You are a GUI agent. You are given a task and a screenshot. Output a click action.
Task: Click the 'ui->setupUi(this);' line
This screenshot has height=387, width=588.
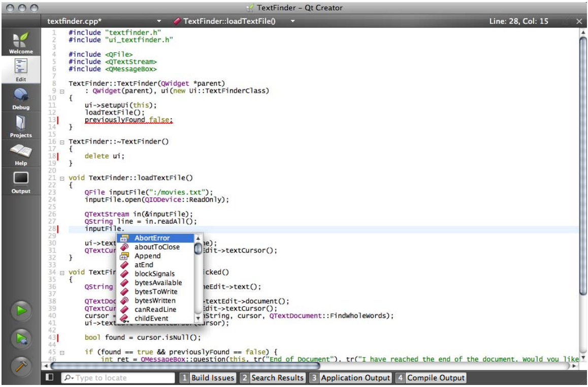point(120,105)
